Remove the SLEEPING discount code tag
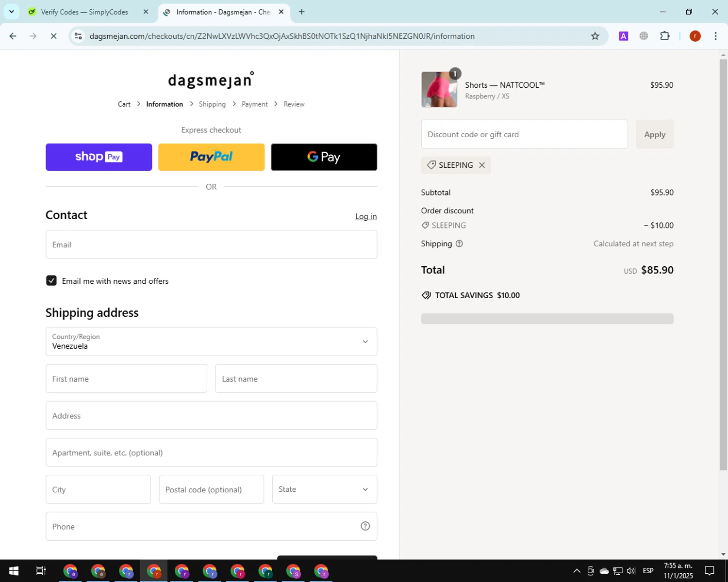Viewport: 728px width, 582px height. pyautogui.click(x=482, y=165)
